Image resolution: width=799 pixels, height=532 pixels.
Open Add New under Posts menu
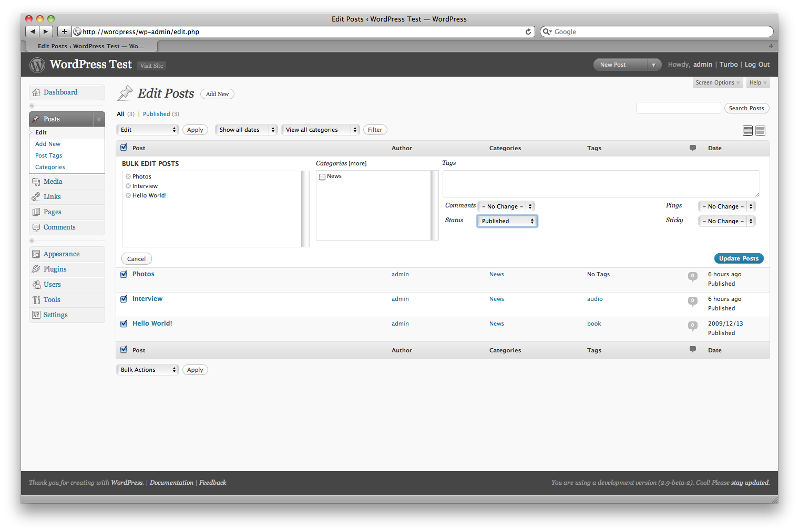click(48, 144)
